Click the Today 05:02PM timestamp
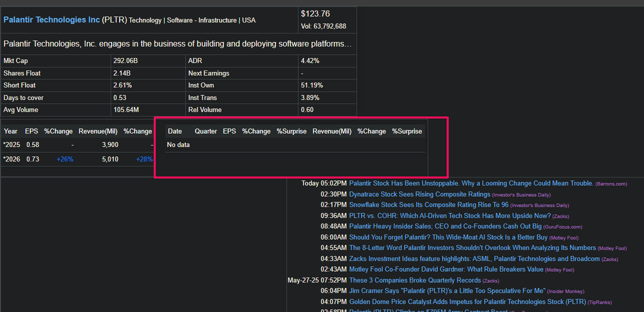Image resolution: width=644 pixels, height=312 pixels. pyautogui.click(x=324, y=183)
